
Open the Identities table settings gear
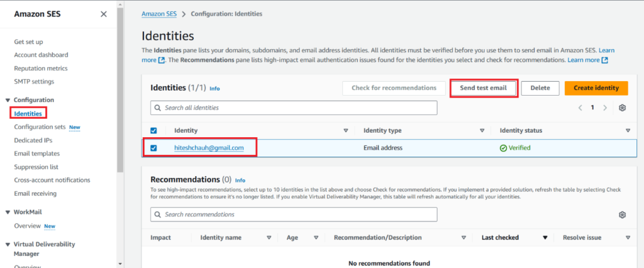click(x=622, y=108)
